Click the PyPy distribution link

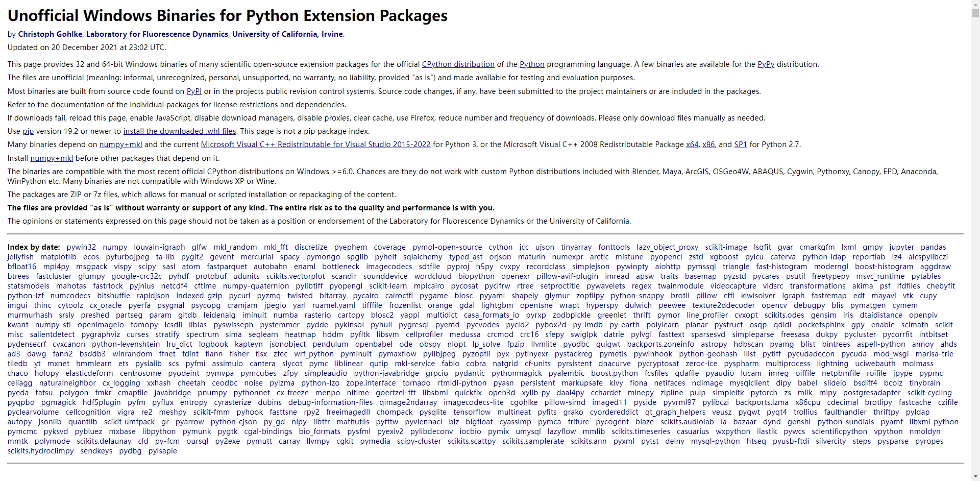[x=766, y=64]
